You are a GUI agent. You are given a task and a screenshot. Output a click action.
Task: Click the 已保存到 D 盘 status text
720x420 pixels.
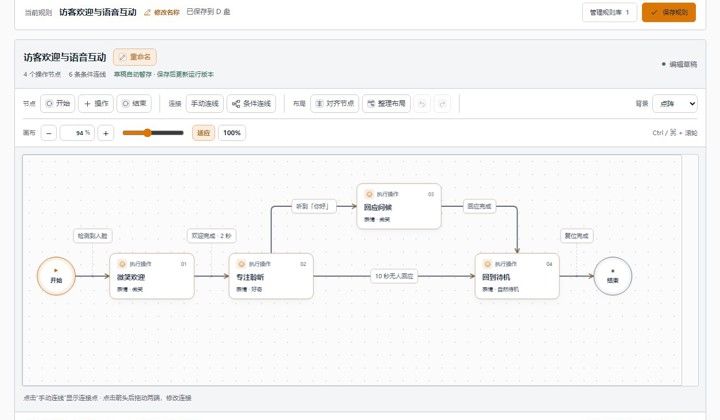208,12
